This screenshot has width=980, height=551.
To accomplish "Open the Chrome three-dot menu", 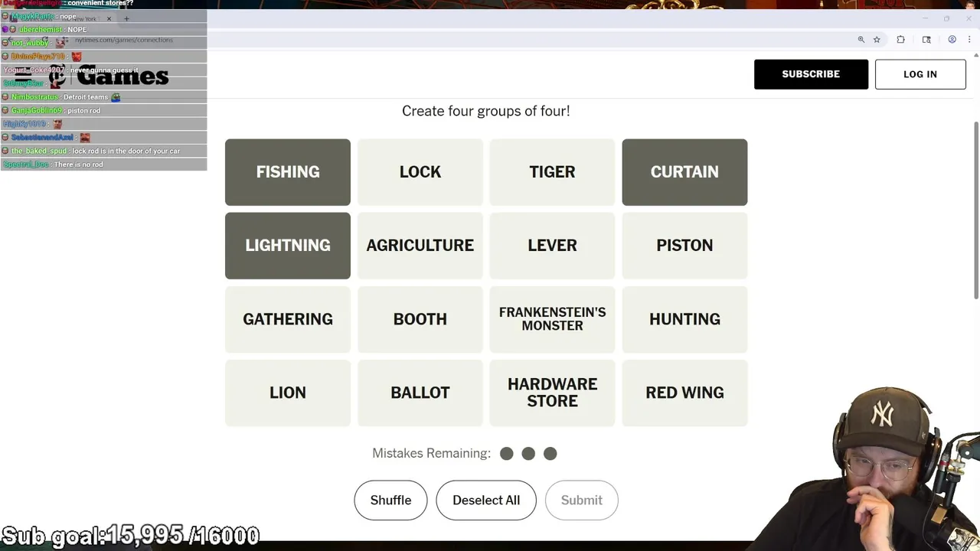I will tap(969, 40).
